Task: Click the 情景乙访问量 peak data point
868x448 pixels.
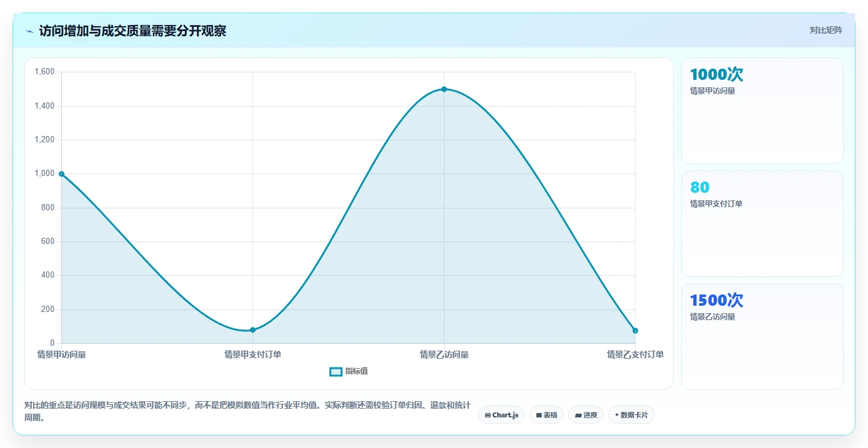Action: point(444,89)
